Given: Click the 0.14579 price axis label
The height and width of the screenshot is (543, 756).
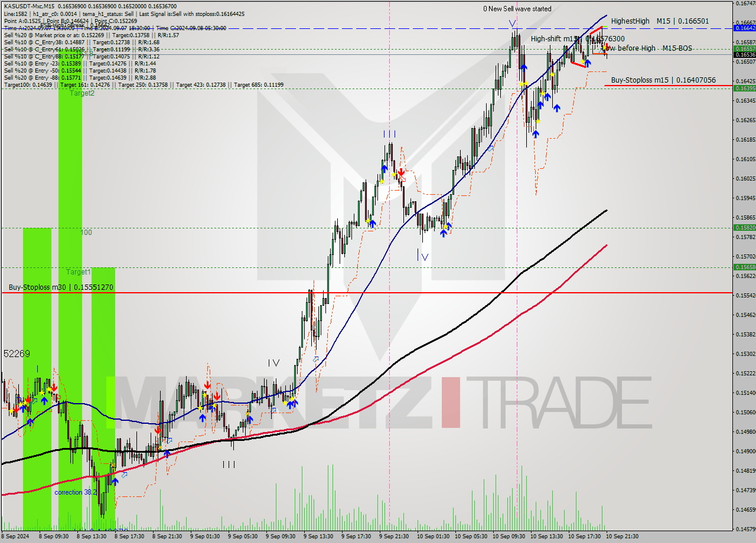Looking at the screenshot, I should [744, 529].
